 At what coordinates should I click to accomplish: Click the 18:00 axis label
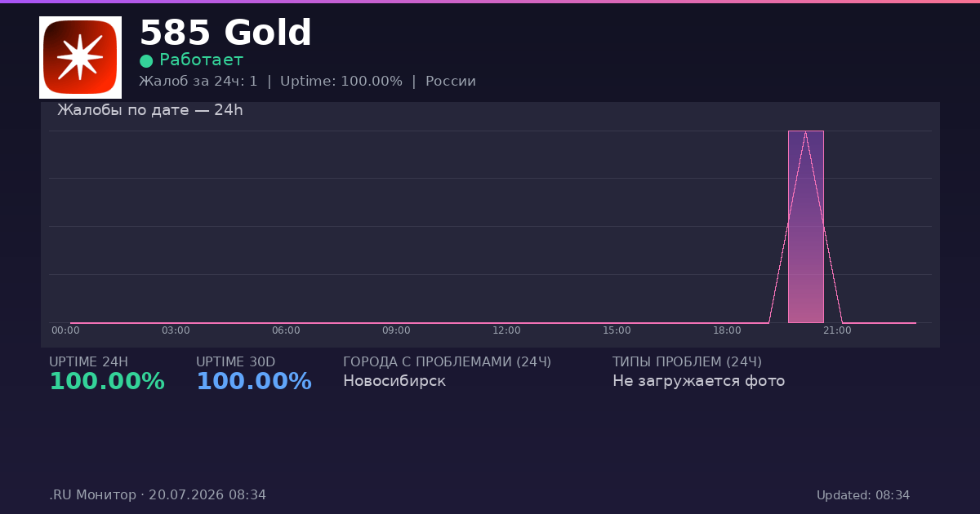[727, 330]
